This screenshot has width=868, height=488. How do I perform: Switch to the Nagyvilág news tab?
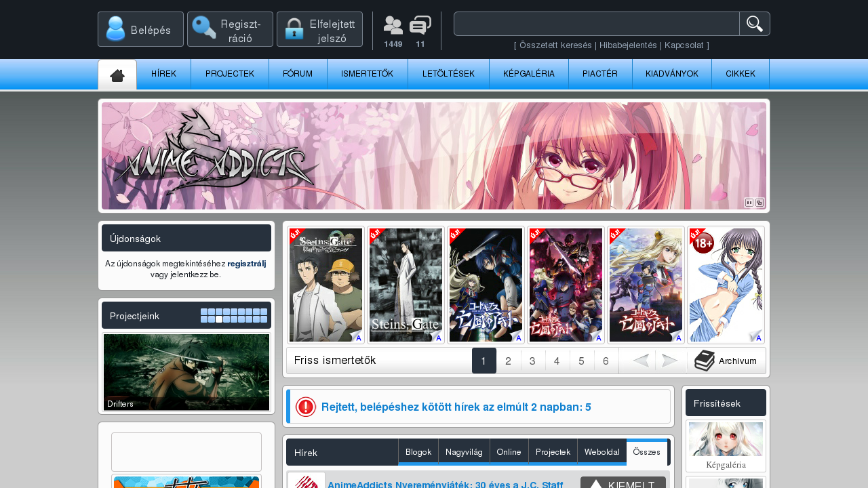pos(464,451)
